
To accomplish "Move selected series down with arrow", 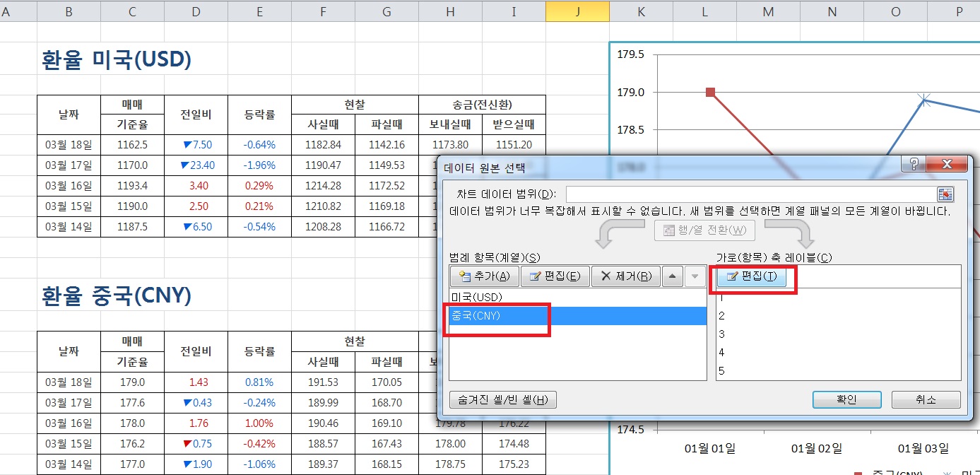I will pyautogui.click(x=695, y=276).
